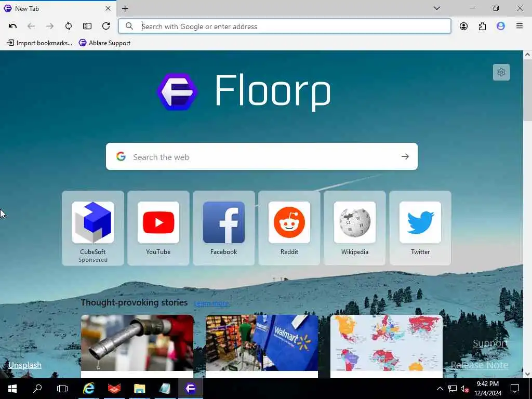The height and width of the screenshot is (399, 532).
Task: Expand the list all tabs chevron
Action: pyautogui.click(x=437, y=8)
